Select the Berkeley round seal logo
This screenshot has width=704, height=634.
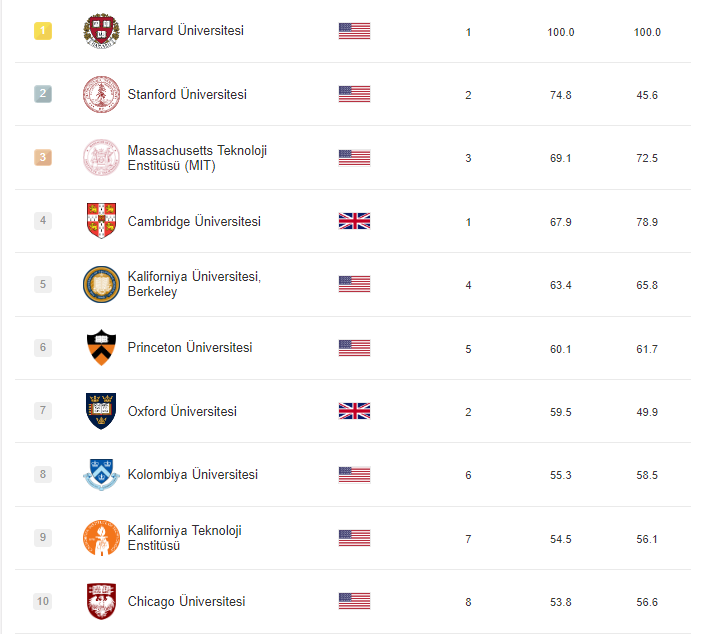[x=101, y=284]
